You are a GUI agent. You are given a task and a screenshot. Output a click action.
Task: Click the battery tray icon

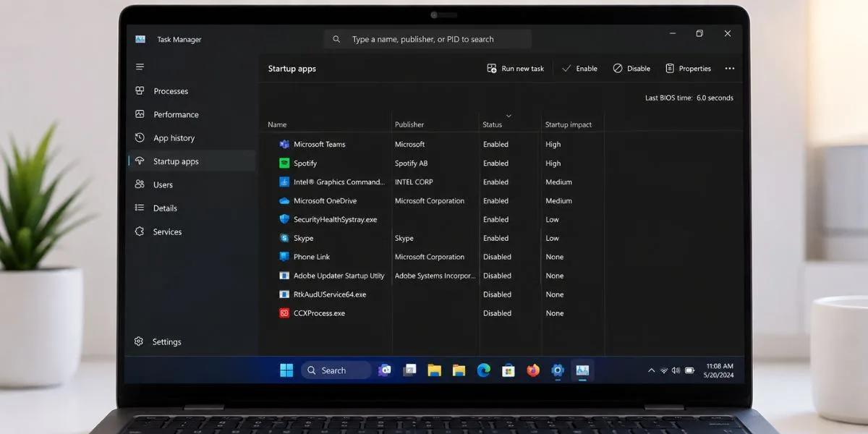pos(689,370)
